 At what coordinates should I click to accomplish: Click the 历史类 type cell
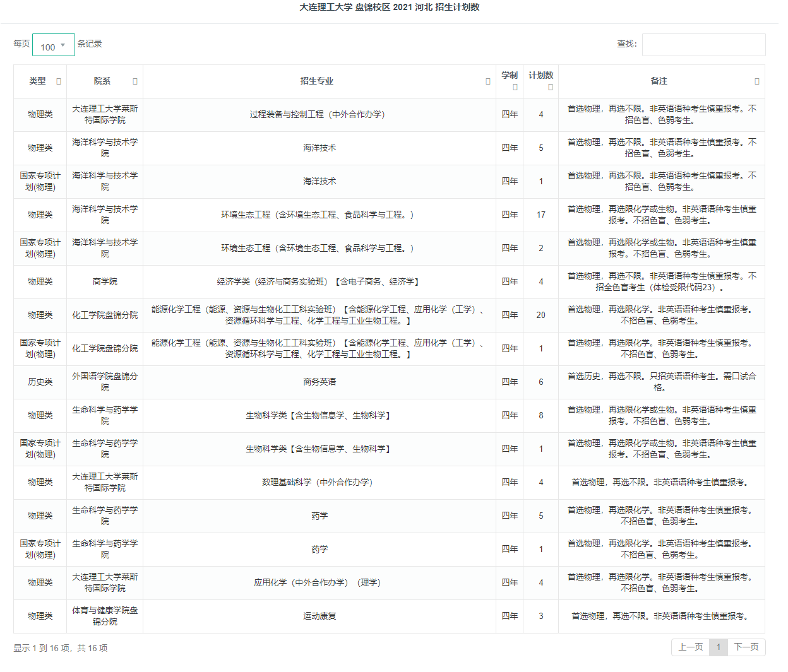coord(40,382)
